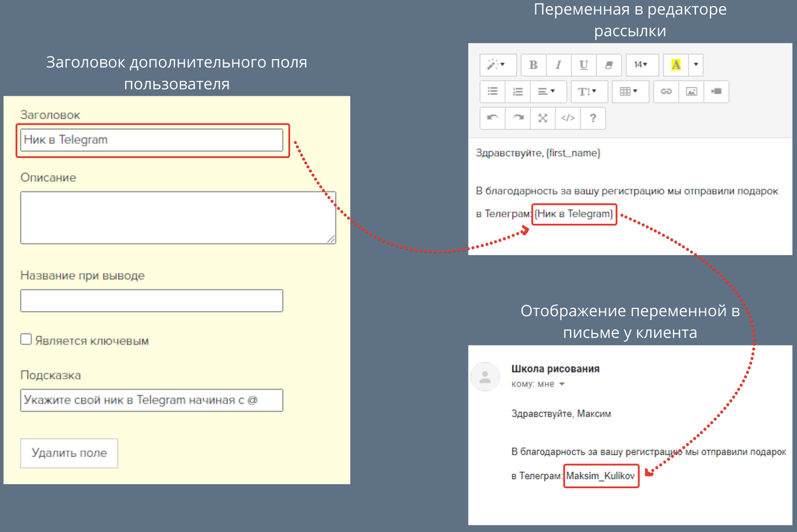The height and width of the screenshot is (532, 797).
Task: Click the insert picture icon
Action: [x=691, y=92]
